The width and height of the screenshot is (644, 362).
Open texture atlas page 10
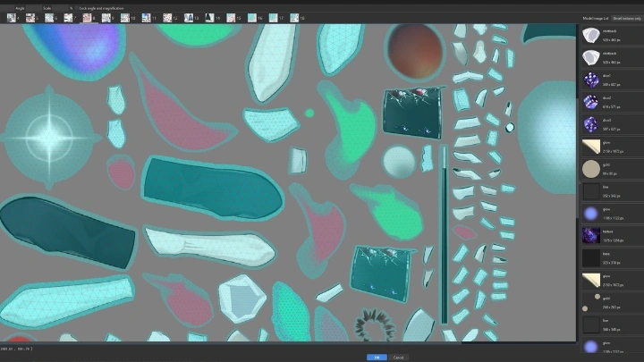126,18
